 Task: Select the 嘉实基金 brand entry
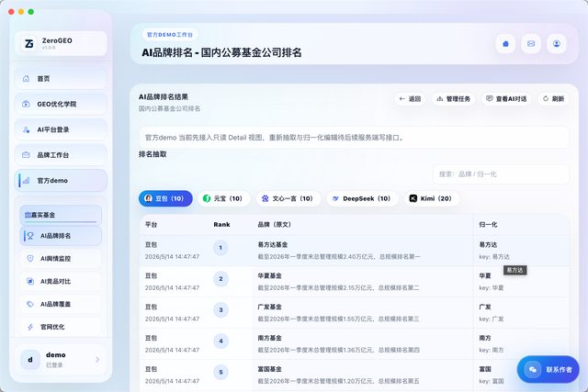coord(61,215)
